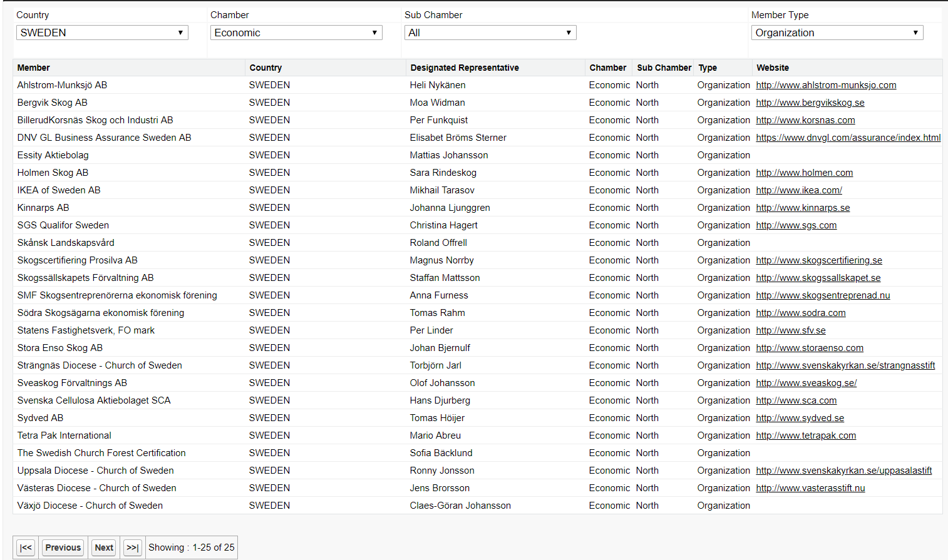The width and height of the screenshot is (948, 560).
Task: Open the ahlstrom-munksjo.com website link
Action: [x=826, y=85]
